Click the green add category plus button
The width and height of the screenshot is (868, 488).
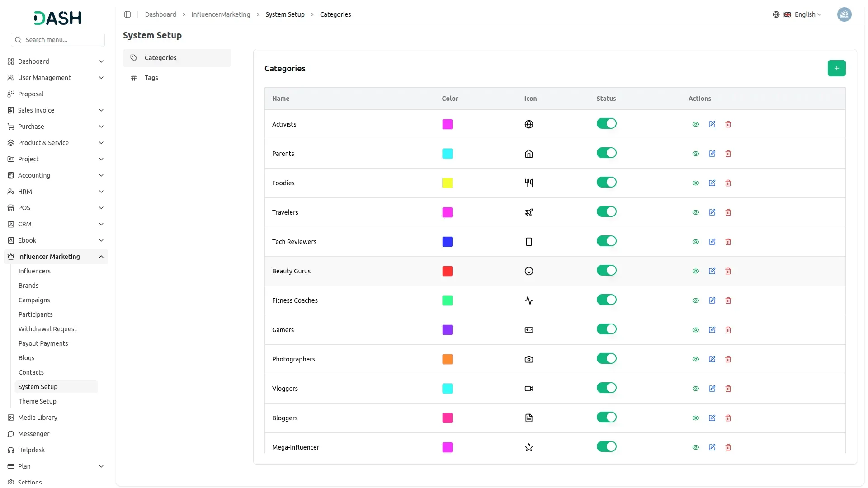coord(836,68)
